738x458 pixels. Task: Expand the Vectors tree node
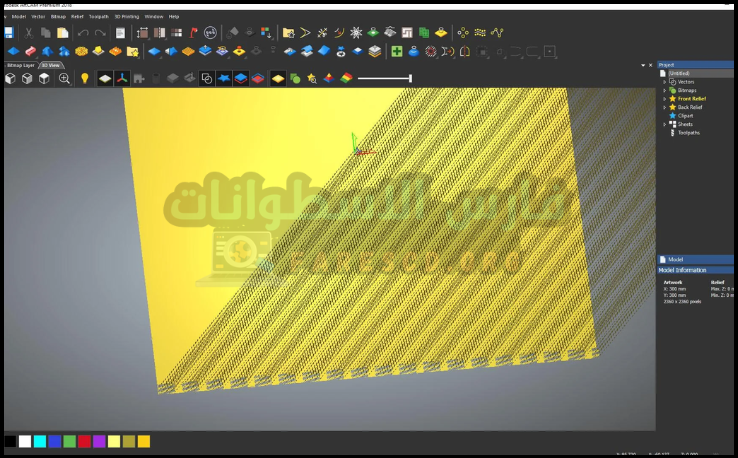click(665, 82)
